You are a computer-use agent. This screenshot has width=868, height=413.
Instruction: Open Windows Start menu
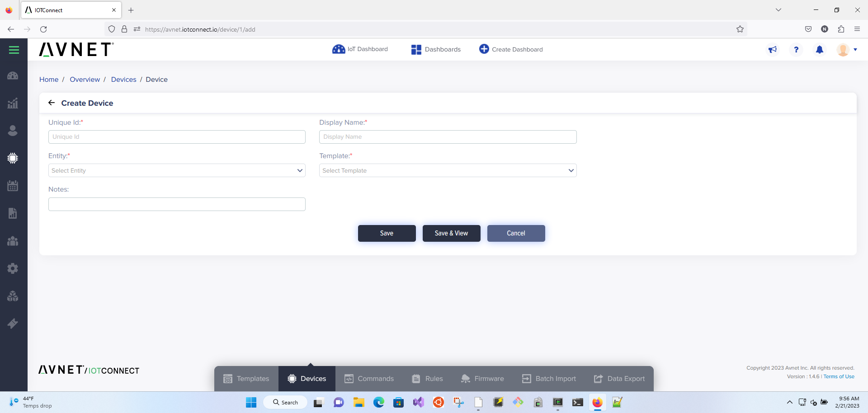(251, 402)
